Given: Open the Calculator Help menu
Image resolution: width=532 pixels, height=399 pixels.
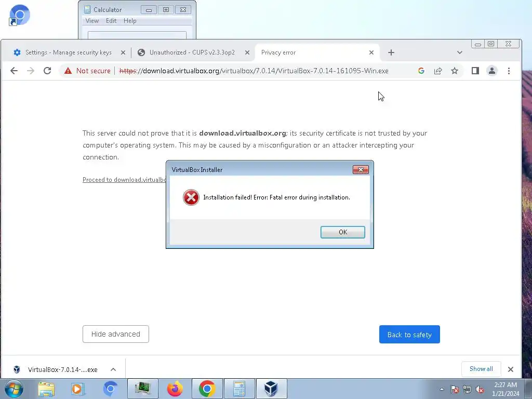Looking at the screenshot, I should pyautogui.click(x=130, y=21).
